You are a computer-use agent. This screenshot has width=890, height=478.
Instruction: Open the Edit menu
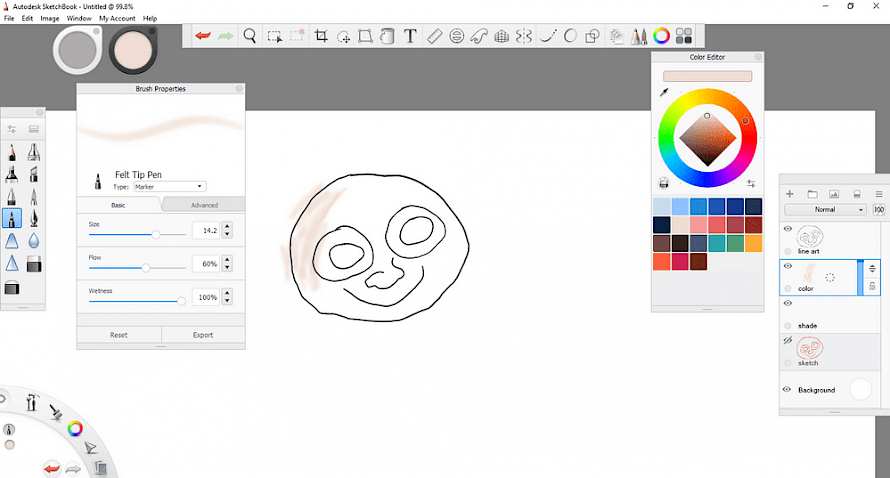(27, 18)
